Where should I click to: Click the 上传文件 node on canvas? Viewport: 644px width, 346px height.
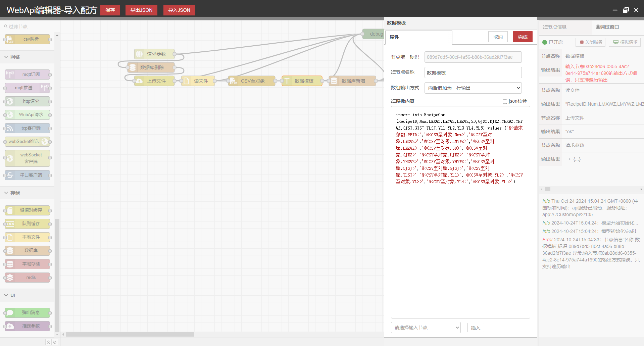click(x=154, y=81)
